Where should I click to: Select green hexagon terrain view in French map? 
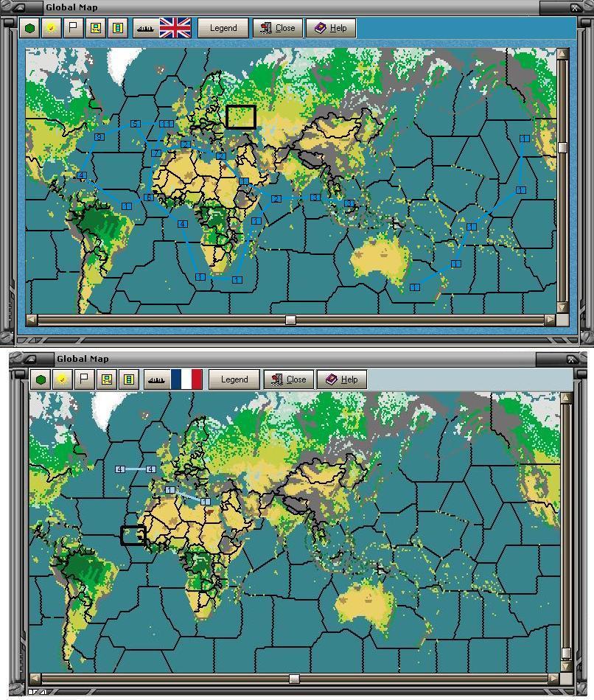coord(41,379)
